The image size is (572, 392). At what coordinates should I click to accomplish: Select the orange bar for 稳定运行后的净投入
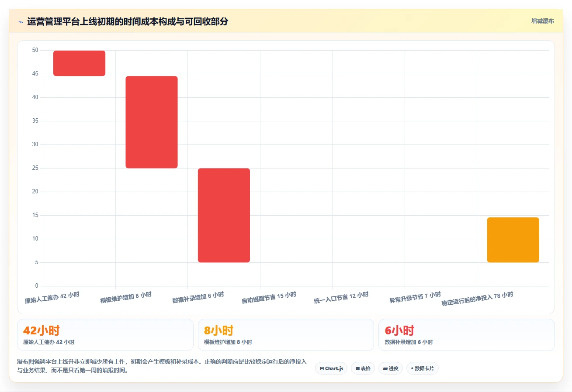513,240
